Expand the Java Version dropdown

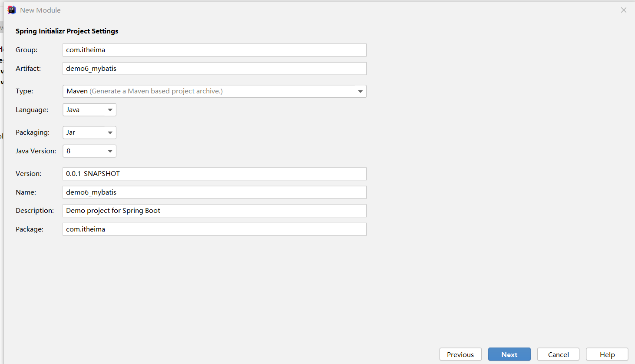click(89, 151)
